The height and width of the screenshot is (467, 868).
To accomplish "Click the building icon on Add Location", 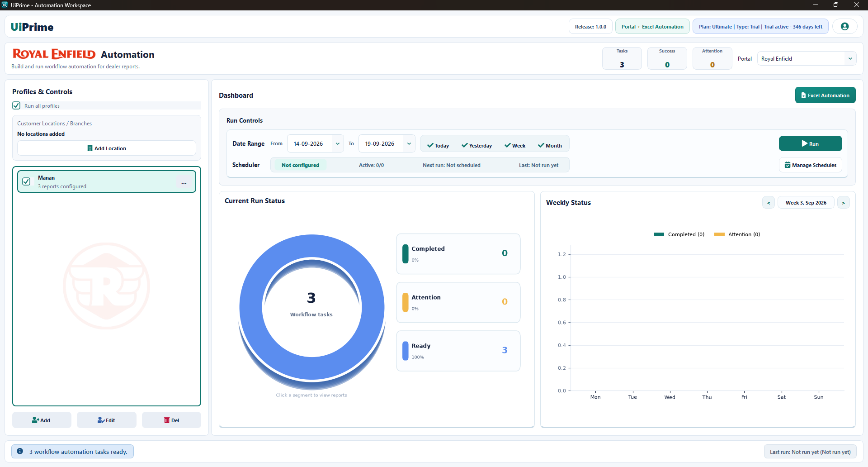I will click(90, 148).
